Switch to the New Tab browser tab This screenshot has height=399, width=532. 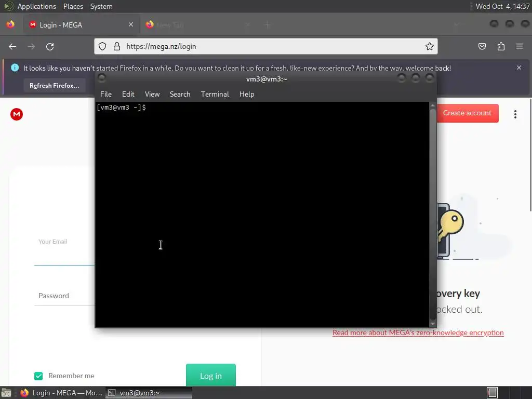coord(198,25)
